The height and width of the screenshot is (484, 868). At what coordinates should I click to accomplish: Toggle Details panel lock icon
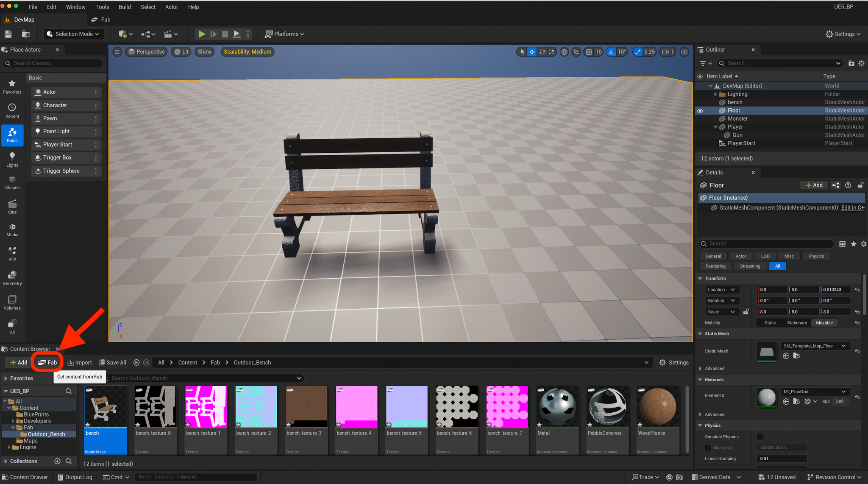click(860, 185)
